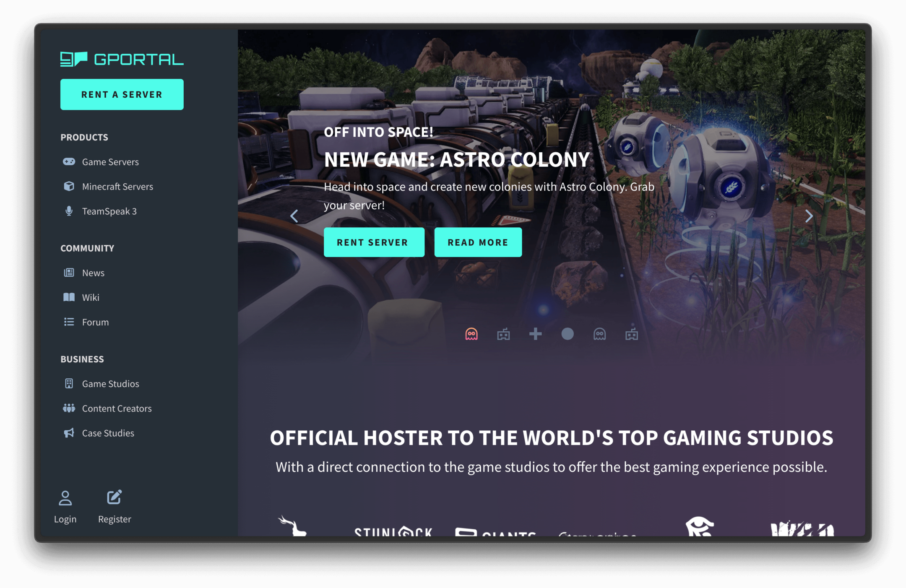Click the 'NEW GAME: ASTRO COLONY' headline
Image resolution: width=906 pixels, height=588 pixels.
pyautogui.click(x=457, y=160)
